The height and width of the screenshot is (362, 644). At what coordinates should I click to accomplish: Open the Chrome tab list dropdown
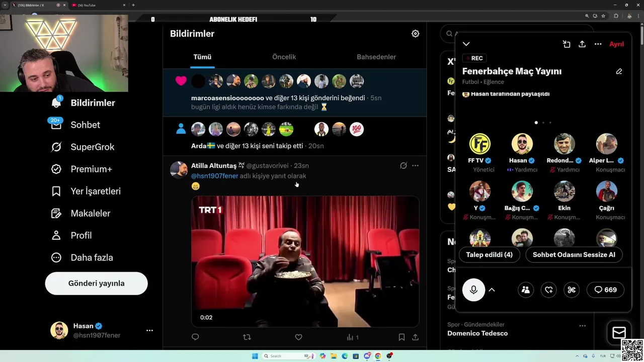pyautogui.click(x=5, y=5)
